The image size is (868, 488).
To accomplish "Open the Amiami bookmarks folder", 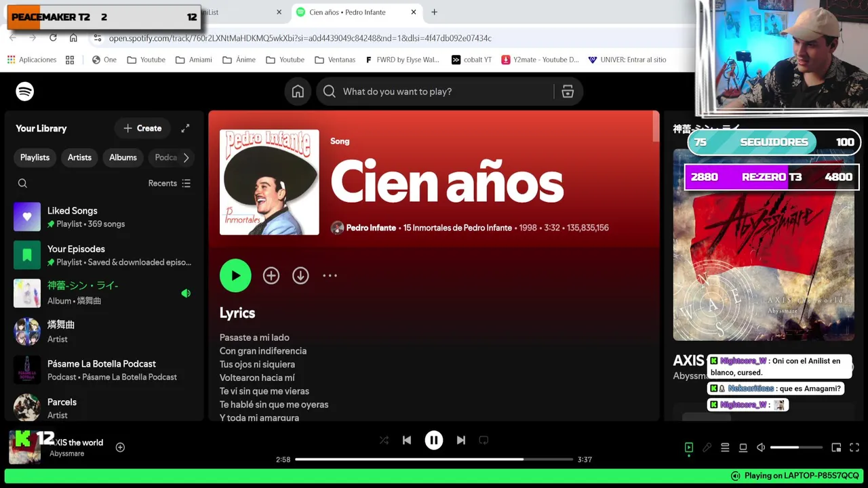I will (x=194, y=60).
